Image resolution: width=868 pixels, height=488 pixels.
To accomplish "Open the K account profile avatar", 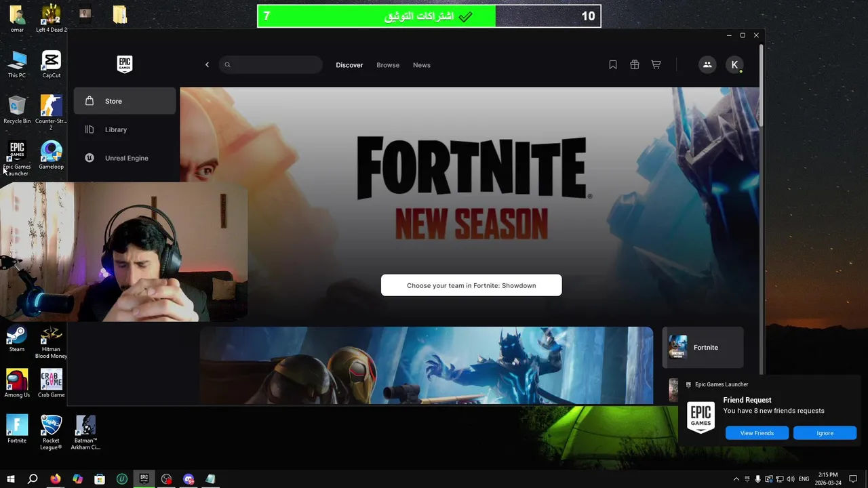I will (734, 65).
